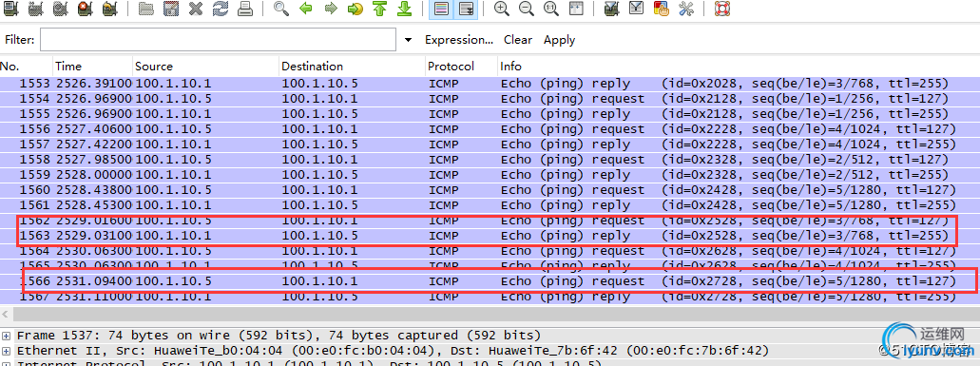The height and width of the screenshot is (366, 980).
Task: Select packet 1555 row
Action: [x=490, y=114]
